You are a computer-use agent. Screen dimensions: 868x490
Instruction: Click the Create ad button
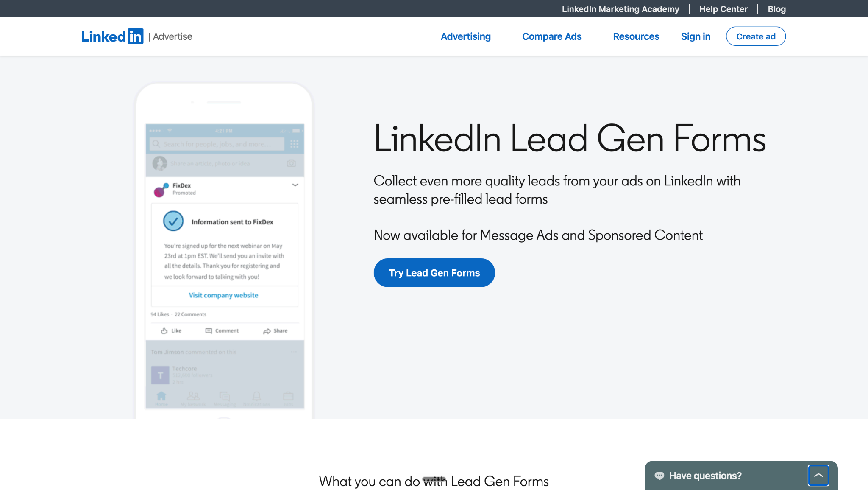tap(756, 36)
